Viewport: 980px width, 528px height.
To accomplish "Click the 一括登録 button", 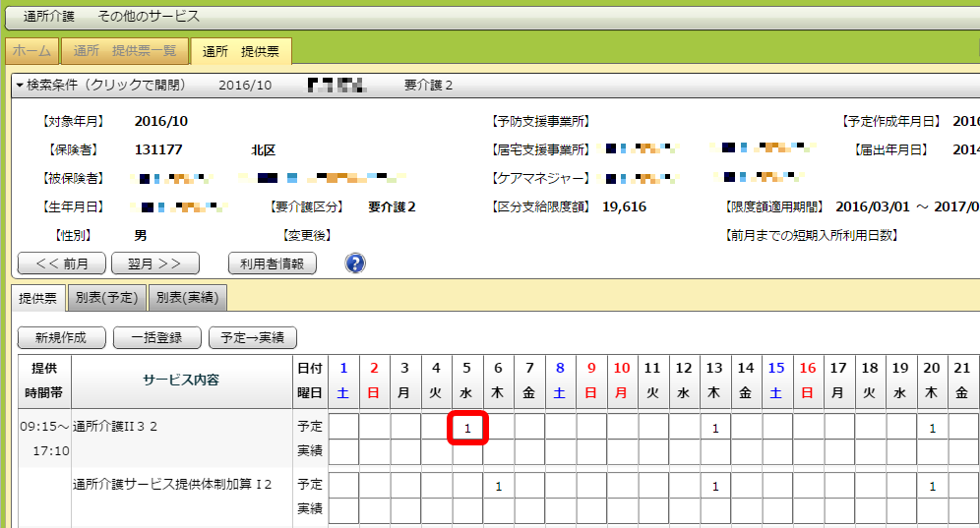I will click(x=156, y=337).
